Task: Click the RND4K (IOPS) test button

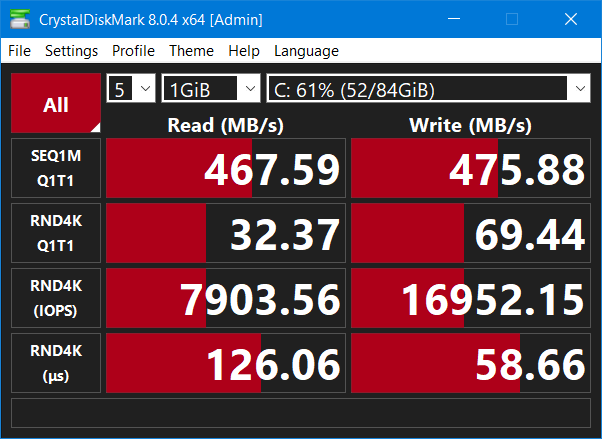Action: tap(56, 297)
